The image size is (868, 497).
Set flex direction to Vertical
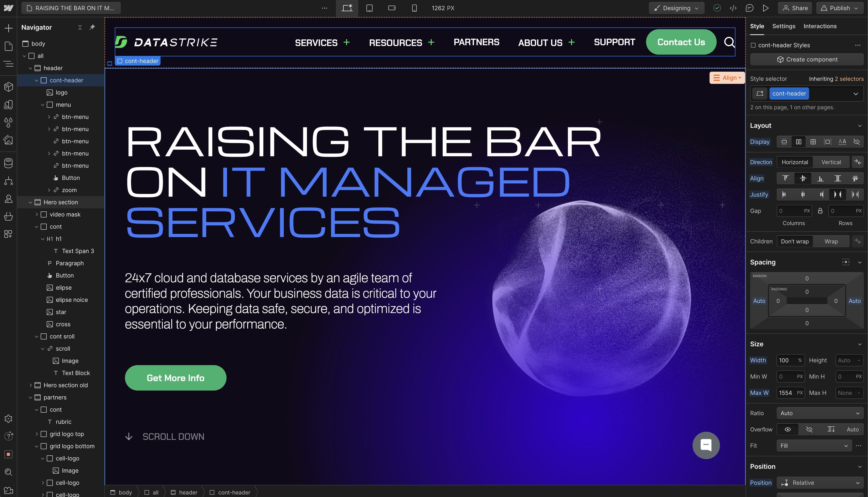(831, 162)
